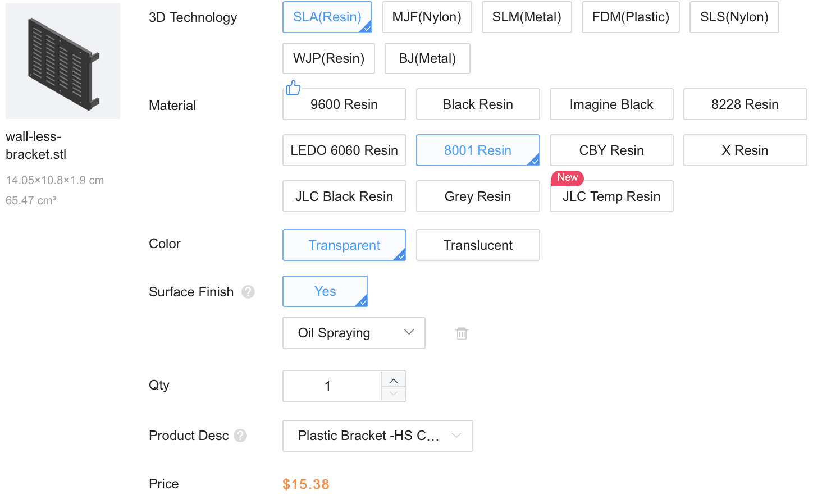Select Transparent color option
This screenshot has height=504, width=813.
(x=344, y=245)
